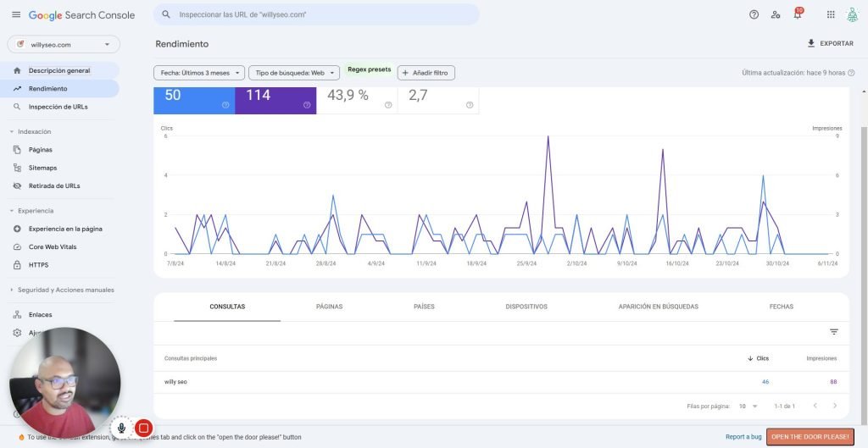The height and width of the screenshot is (448, 868).
Task: Click the Regex presets button
Action: [x=370, y=69]
